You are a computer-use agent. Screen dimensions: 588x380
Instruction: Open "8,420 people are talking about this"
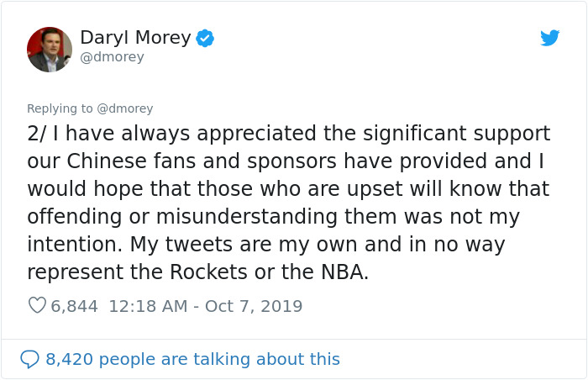192,359
